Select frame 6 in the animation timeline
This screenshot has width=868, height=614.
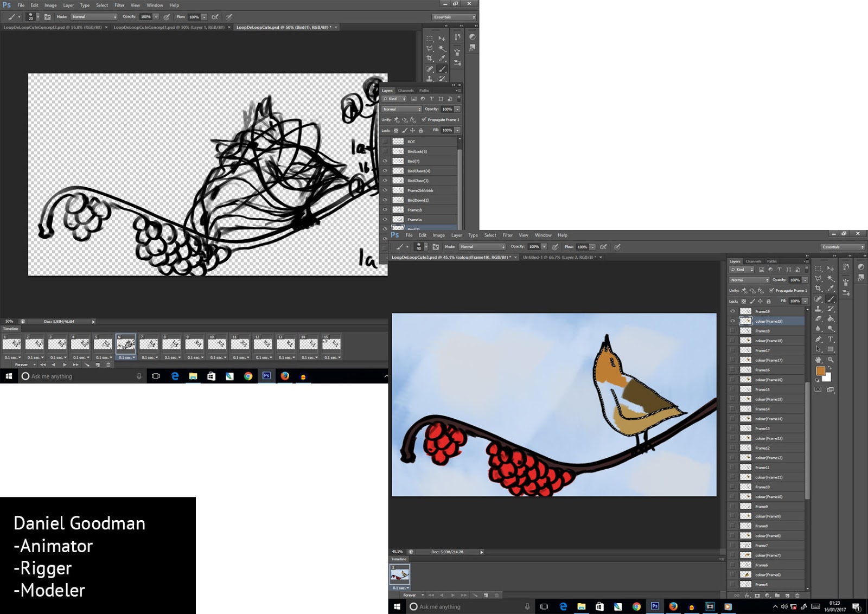tap(125, 343)
